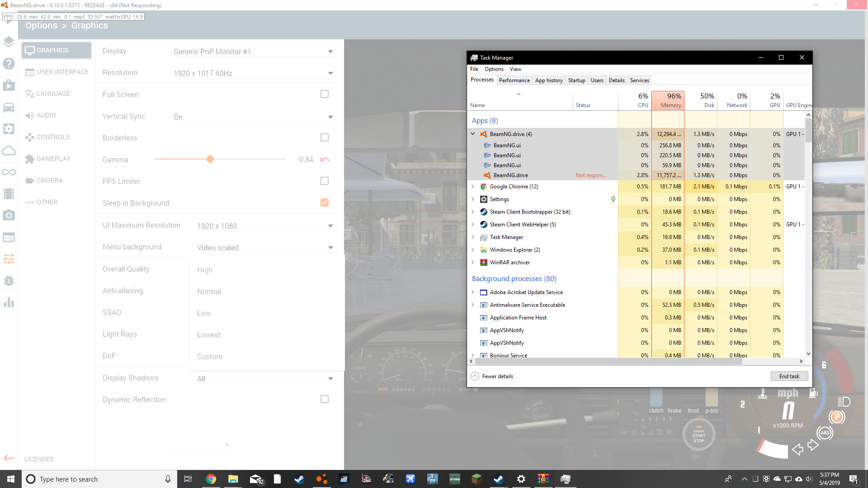Switch to the Details tab in Task Manager

(617, 80)
